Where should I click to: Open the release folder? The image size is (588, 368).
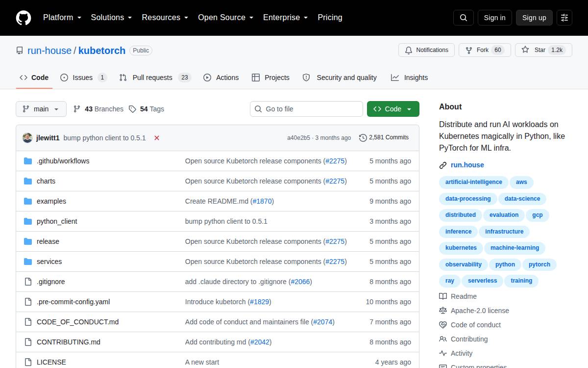(48, 241)
